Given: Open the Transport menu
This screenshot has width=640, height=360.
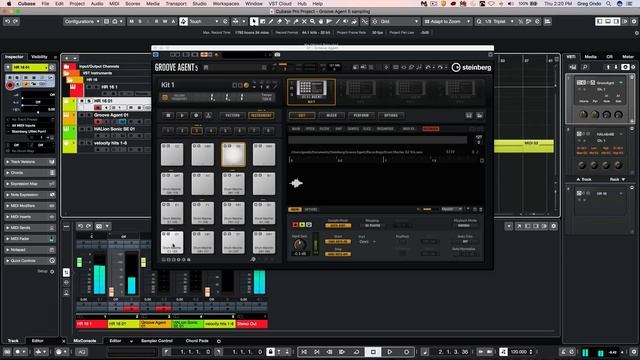Looking at the screenshot, I should pyautogui.click(x=176, y=3).
